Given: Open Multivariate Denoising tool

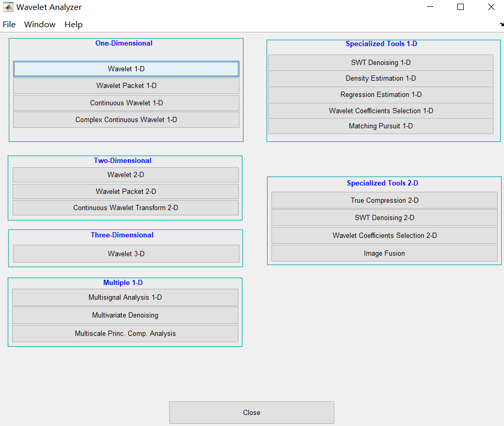Looking at the screenshot, I should pos(125,315).
